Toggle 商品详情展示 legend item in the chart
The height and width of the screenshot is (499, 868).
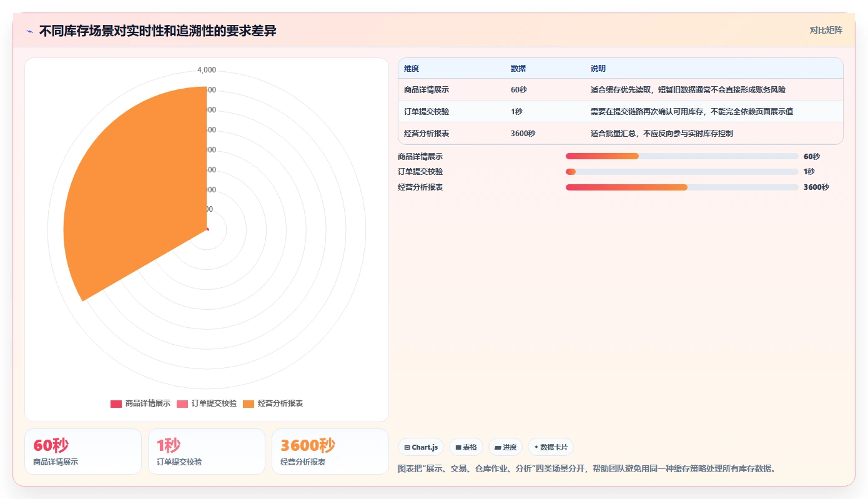coord(141,403)
